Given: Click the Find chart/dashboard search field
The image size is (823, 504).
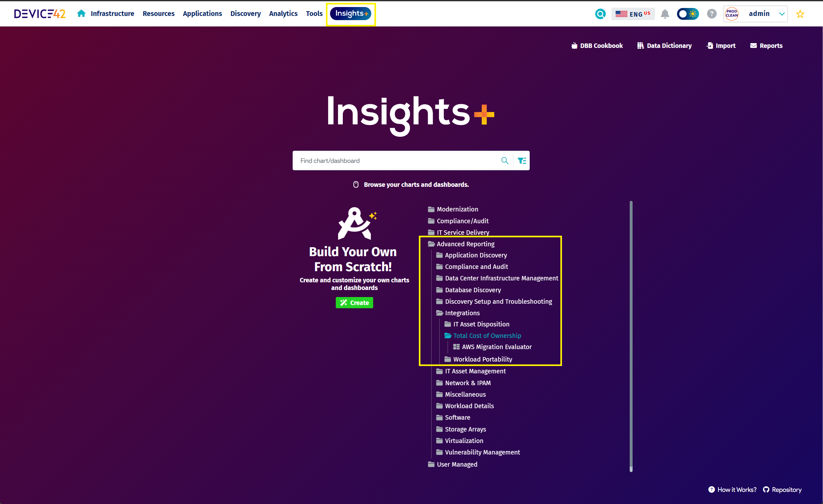Looking at the screenshot, I should pos(396,161).
